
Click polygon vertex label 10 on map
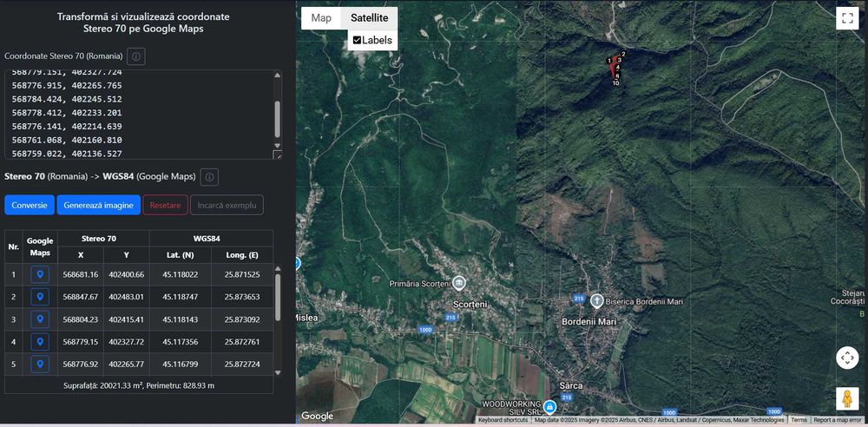tap(615, 83)
